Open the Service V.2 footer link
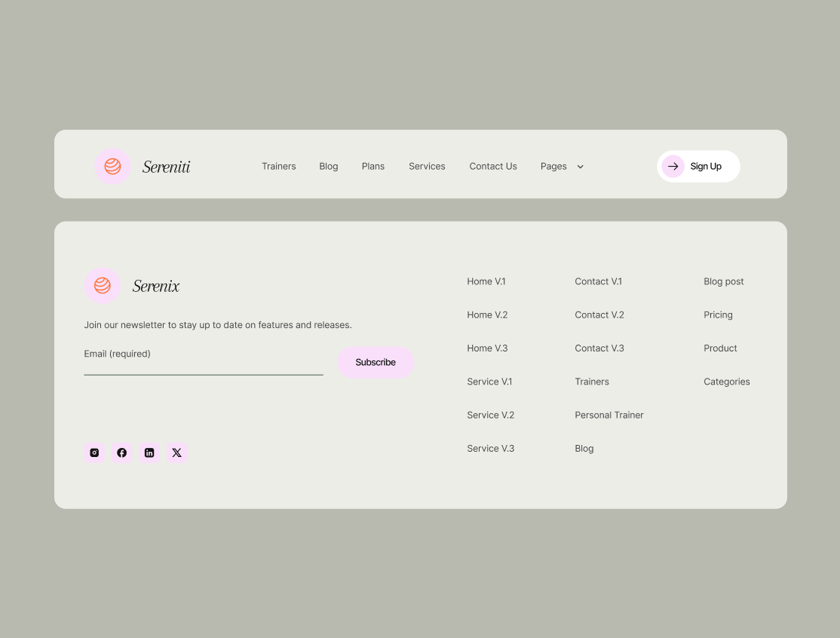840x638 pixels. click(x=490, y=416)
